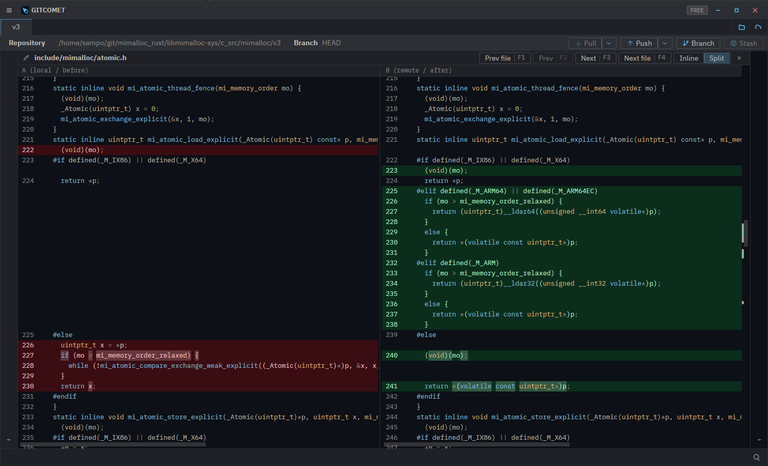The width and height of the screenshot is (768, 466).
Task: Click the curved arrow icon near the folder icon
Action: pyautogui.click(x=756, y=27)
